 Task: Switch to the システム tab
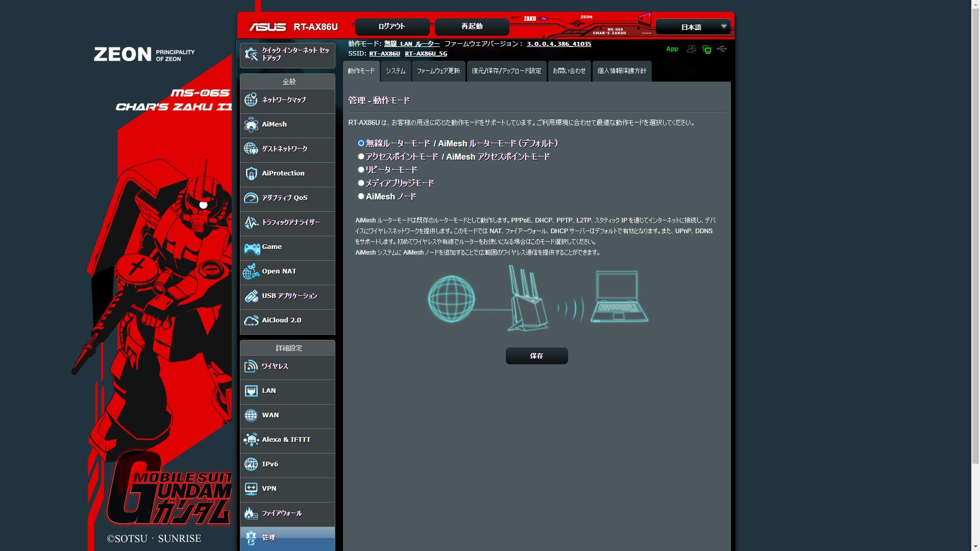coord(396,71)
